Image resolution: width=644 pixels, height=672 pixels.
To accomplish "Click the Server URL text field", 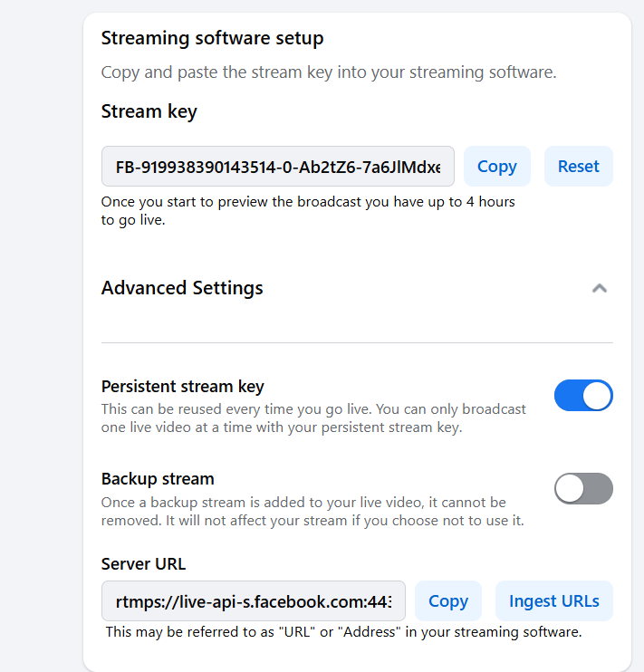I will pyautogui.click(x=254, y=601).
